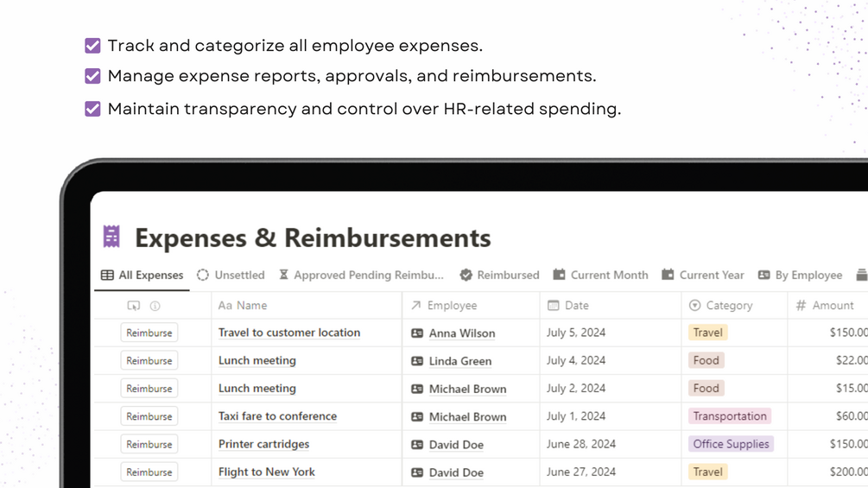Click the arrow icon in Employee column header

(415, 306)
